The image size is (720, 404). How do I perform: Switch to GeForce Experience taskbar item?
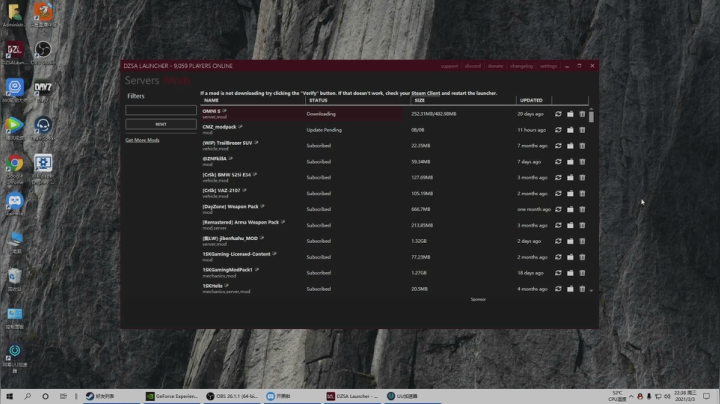[171, 396]
